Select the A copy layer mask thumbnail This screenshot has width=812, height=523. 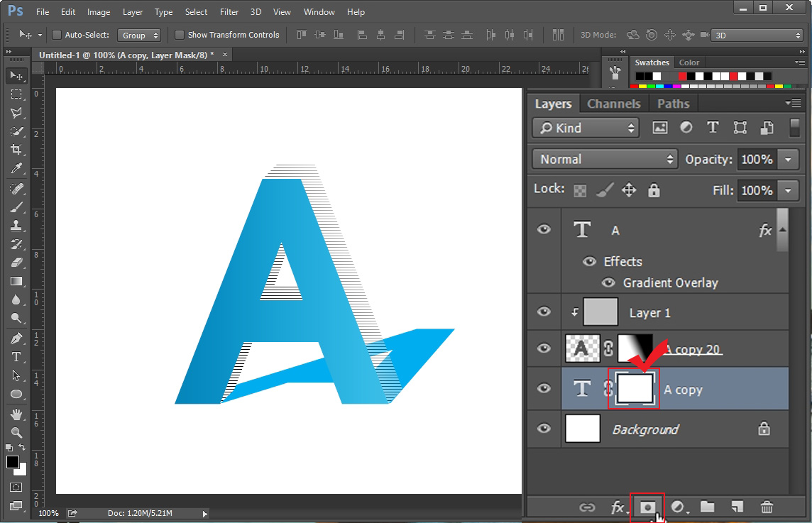(x=635, y=390)
